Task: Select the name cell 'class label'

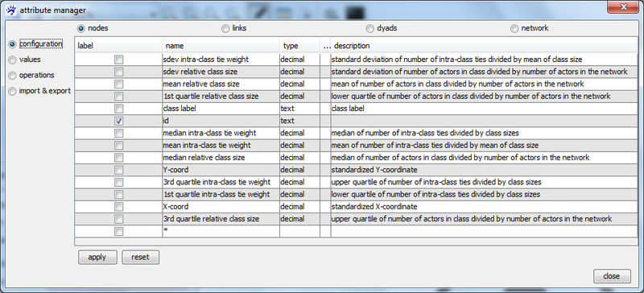Action: pyautogui.click(x=221, y=109)
